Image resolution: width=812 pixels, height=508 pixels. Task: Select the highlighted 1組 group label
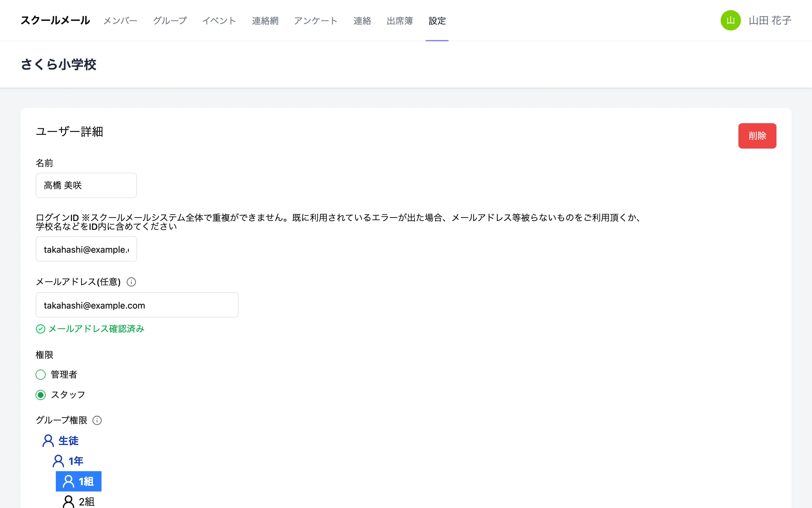[86, 481]
